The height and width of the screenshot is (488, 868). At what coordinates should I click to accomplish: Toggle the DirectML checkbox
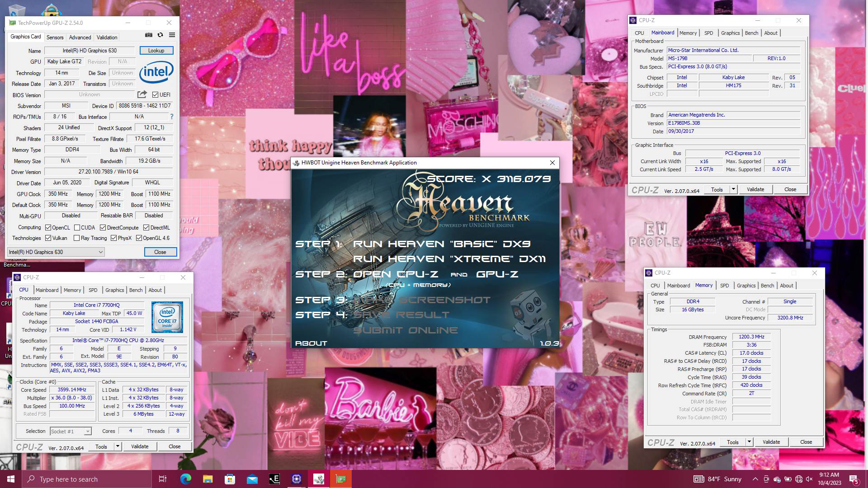[146, 228]
